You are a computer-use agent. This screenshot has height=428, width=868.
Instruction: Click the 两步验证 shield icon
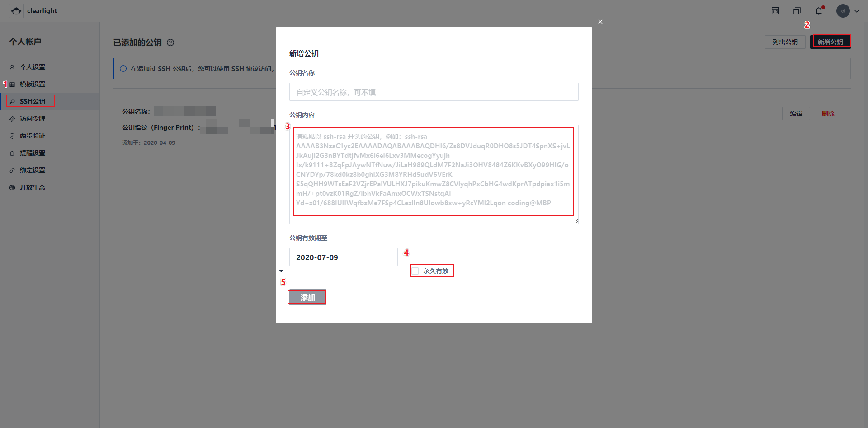pyautogui.click(x=12, y=136)
